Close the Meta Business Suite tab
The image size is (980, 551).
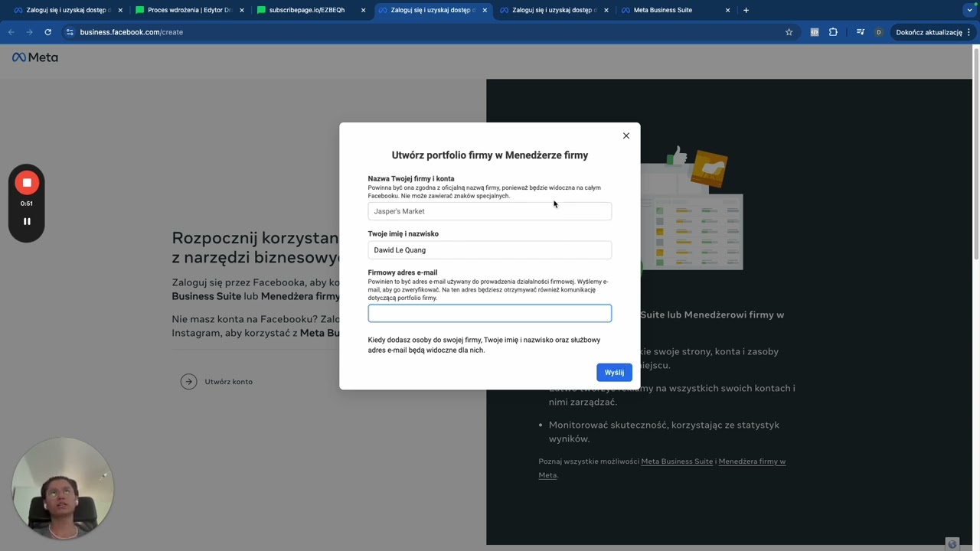pyautogui.click(x=727, y=10)
